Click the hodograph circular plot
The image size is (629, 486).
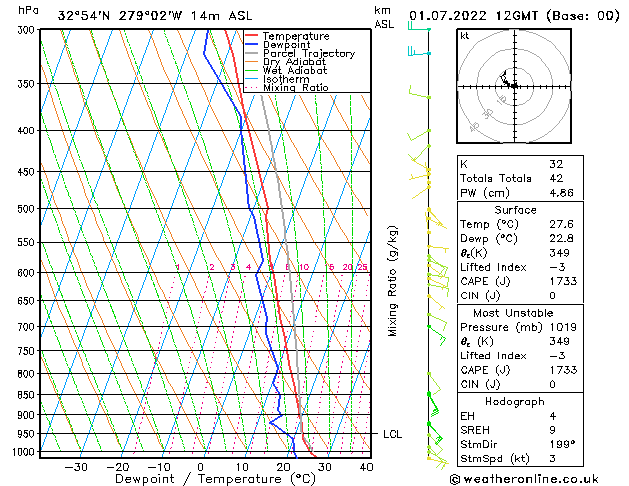click(x=514, y=87)
